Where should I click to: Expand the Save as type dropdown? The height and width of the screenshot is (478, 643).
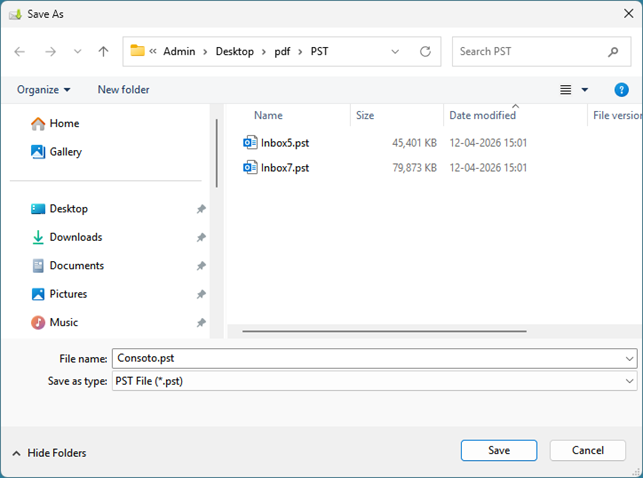coord(628,381)
